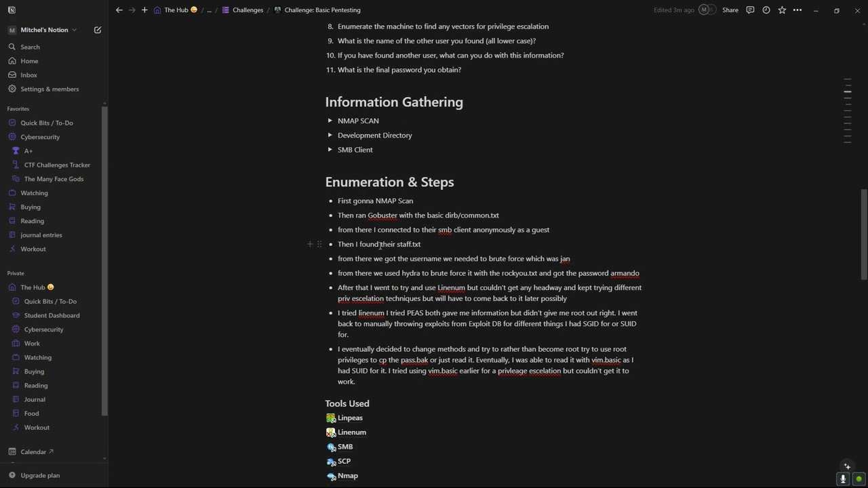The width and height of the screenshot is (868, 488).
Task: Click 'Edited 3m ago' status text
Action: click(674, 10)
